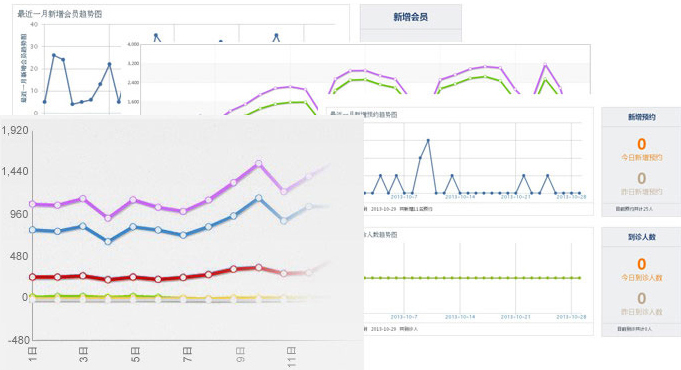
Task: Click the 1,440 y-axis label
Action: [x=15, y=171]
